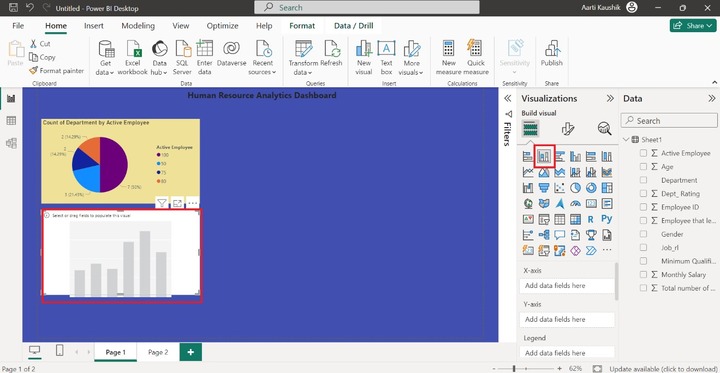Collapse the Visualizations pane

(610, 98)
